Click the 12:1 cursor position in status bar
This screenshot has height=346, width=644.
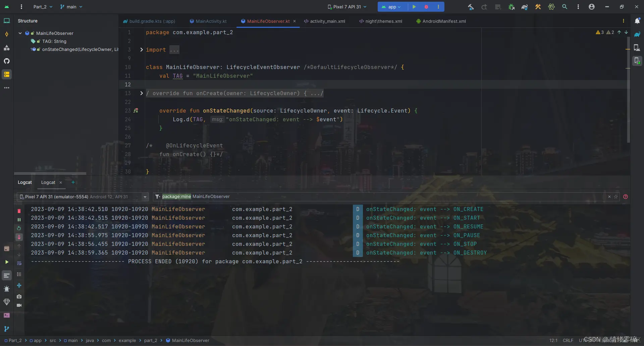point(553,340)
